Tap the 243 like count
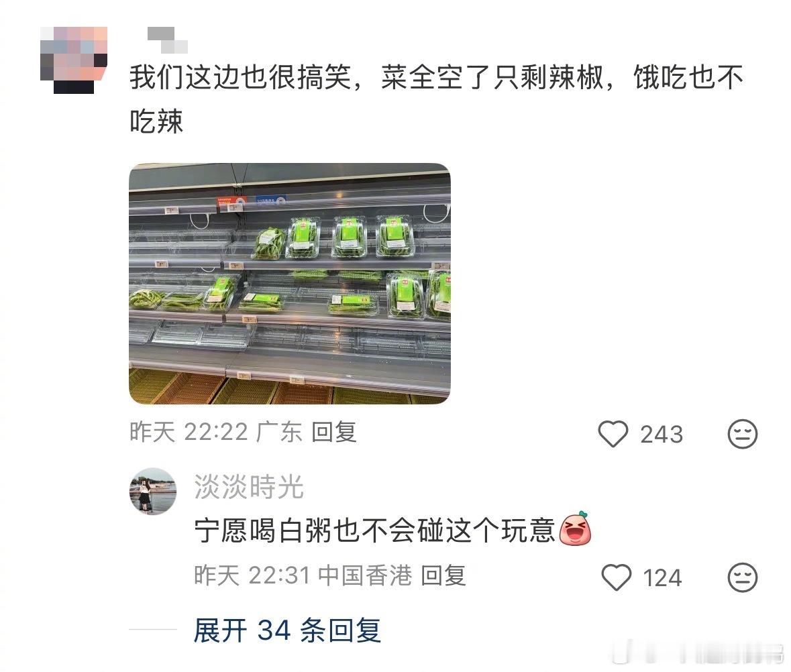 [x=662, y=434]
